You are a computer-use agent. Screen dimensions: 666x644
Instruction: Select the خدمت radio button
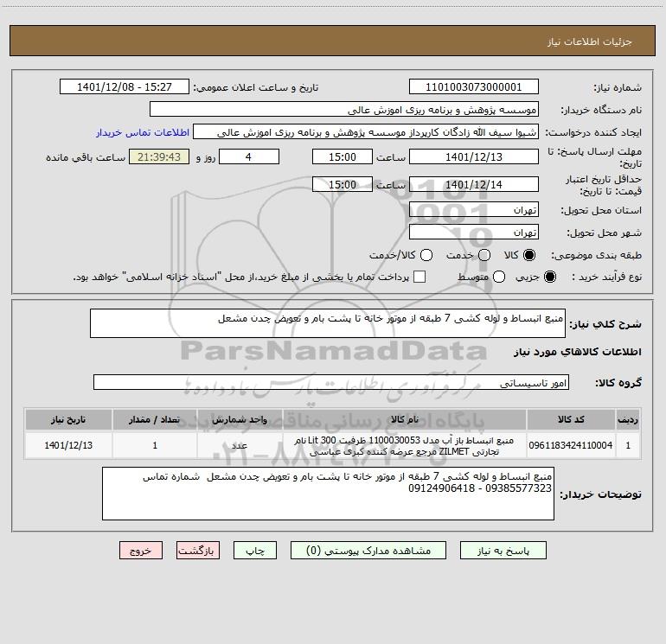484,255
